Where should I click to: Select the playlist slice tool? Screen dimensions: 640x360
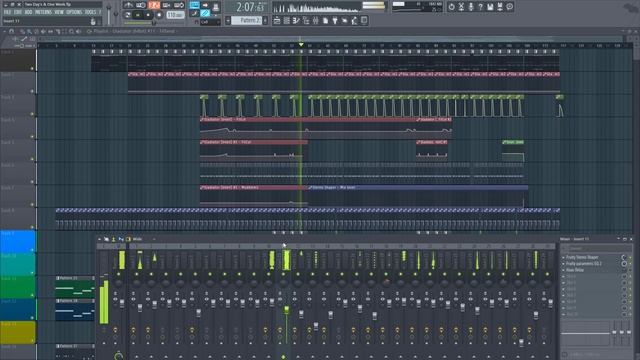point(58,31)
